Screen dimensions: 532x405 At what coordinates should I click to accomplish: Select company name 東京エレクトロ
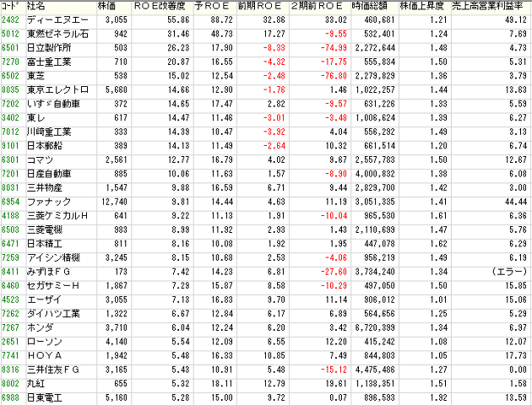click(x=57, y=89)
